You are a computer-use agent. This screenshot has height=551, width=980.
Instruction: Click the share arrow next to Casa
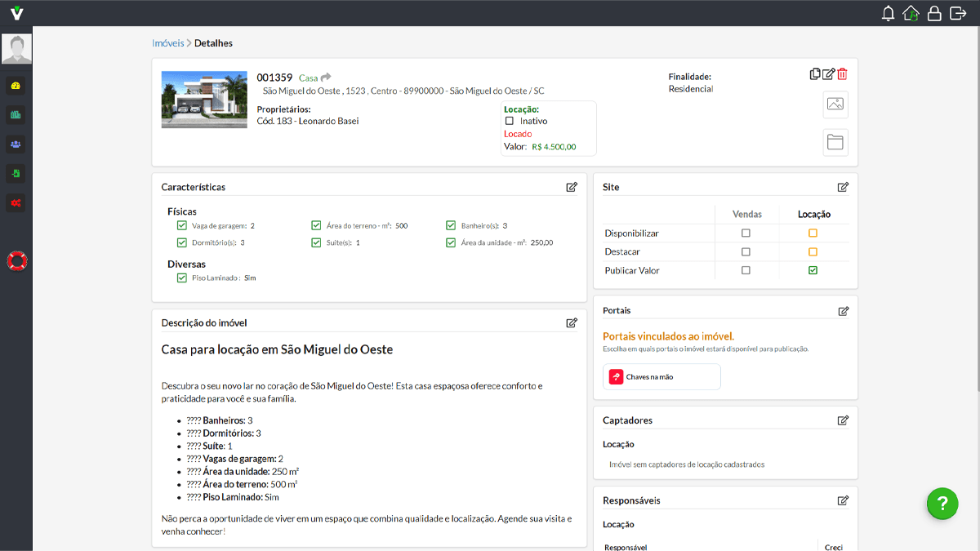pos(323,77)
